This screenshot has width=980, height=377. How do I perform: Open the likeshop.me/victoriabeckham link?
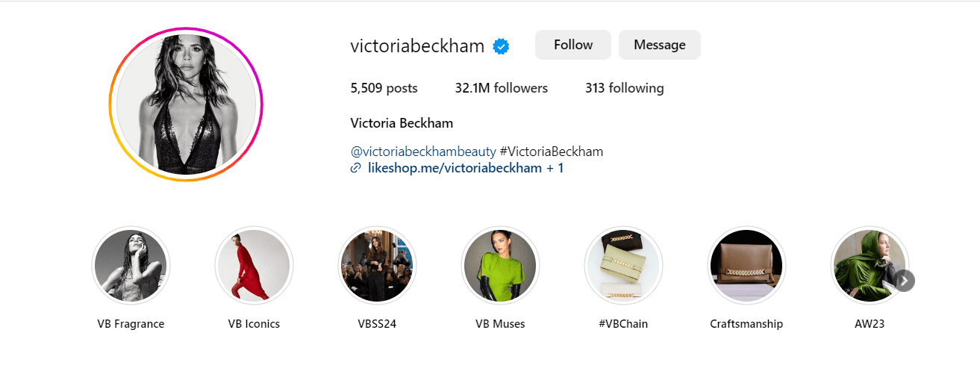(455, 168)
